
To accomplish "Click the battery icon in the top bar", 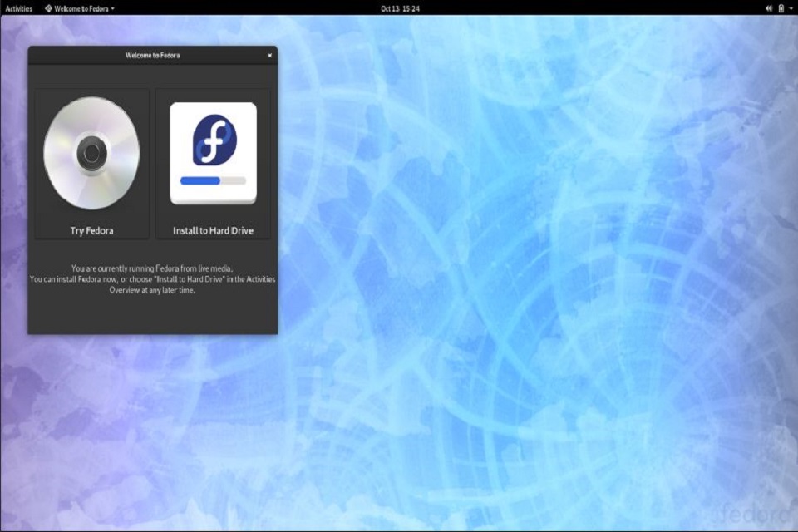I will (780, 8).
